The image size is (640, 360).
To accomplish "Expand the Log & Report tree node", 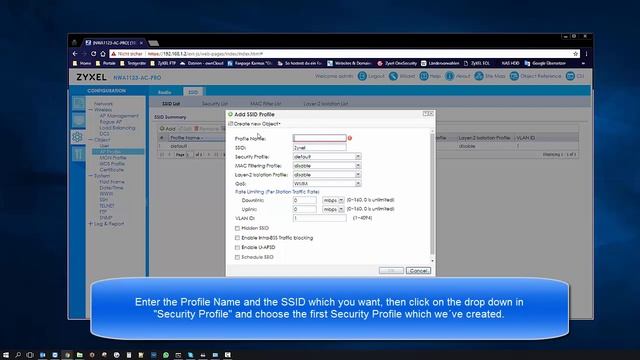I will point(90,224).
